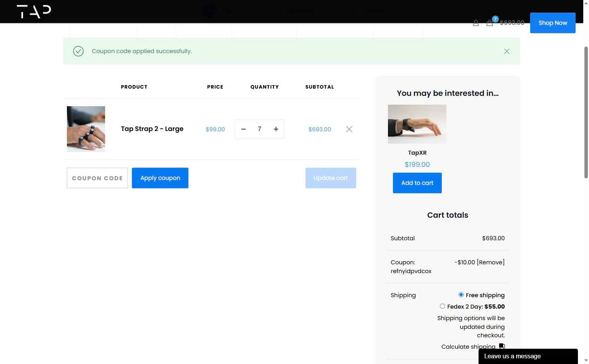
Task: Click the 'Cart totals' heading
Action: (448, 215)
